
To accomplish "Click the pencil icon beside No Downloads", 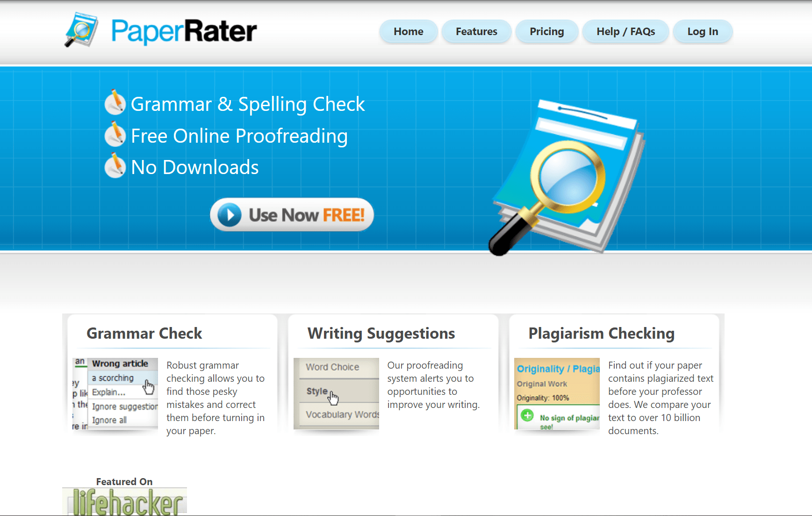I will 115,166.
